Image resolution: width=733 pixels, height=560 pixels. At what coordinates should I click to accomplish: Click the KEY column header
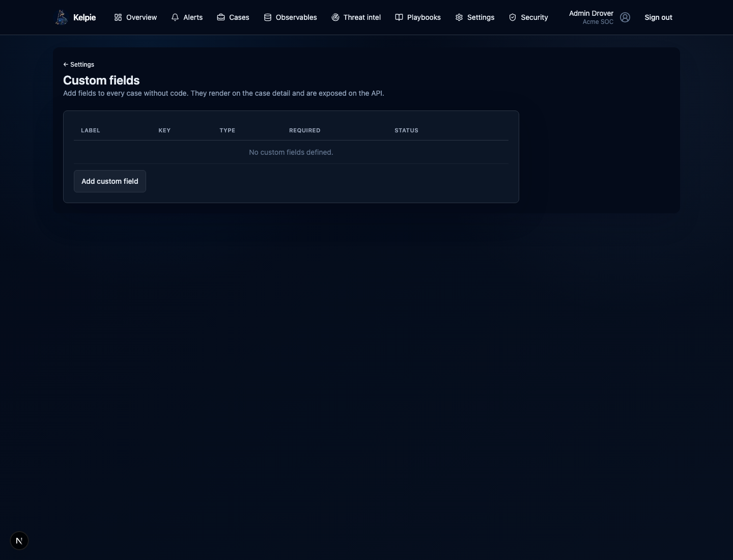coord(164,130)
